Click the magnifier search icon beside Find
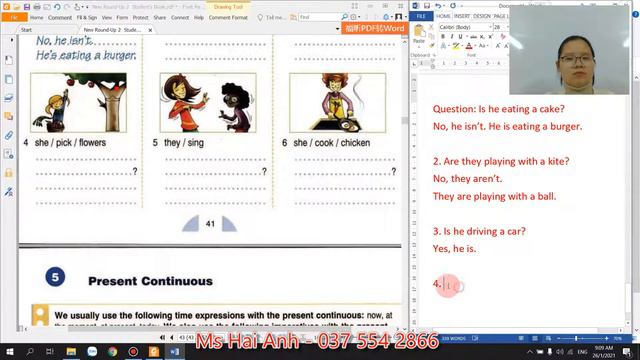The image size is (640, 360). click(344, 17)
